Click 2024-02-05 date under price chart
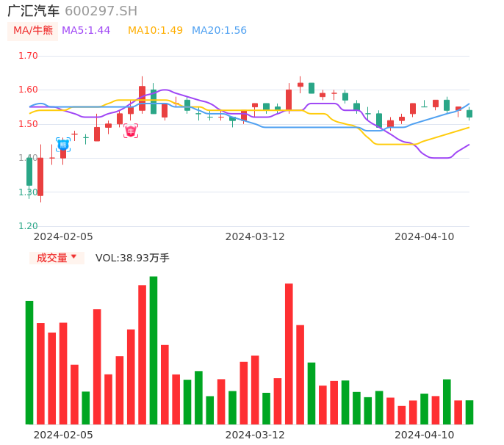The width and height of the screenshot is (504, 445). click(x=63, y=236)
